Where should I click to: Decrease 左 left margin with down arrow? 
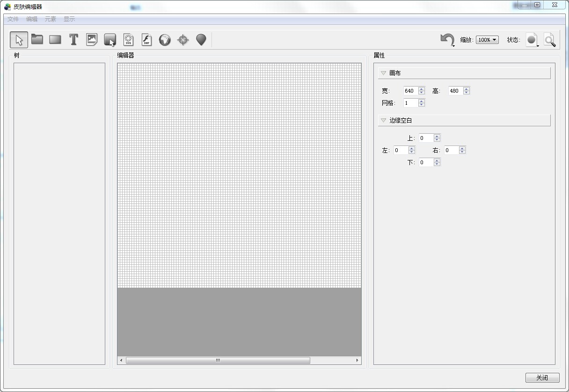[x=412, y=152]
